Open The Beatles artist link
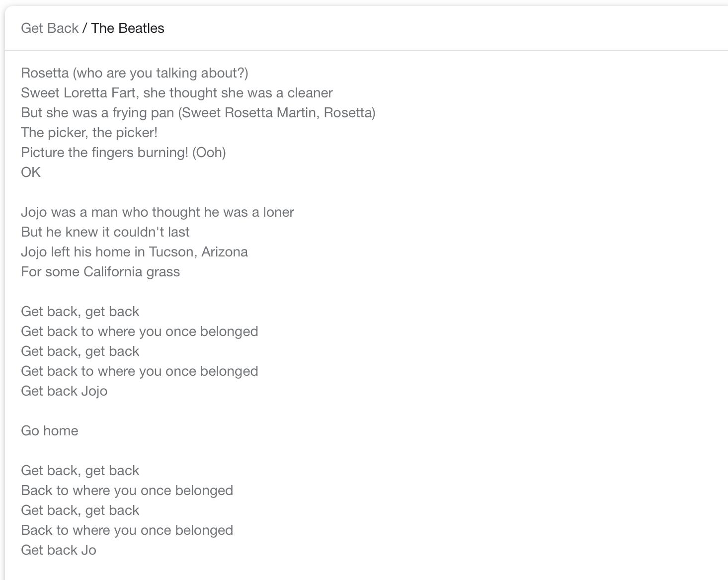Image resolution: width=728 pixels, height=580 pixels. (128, 28)
